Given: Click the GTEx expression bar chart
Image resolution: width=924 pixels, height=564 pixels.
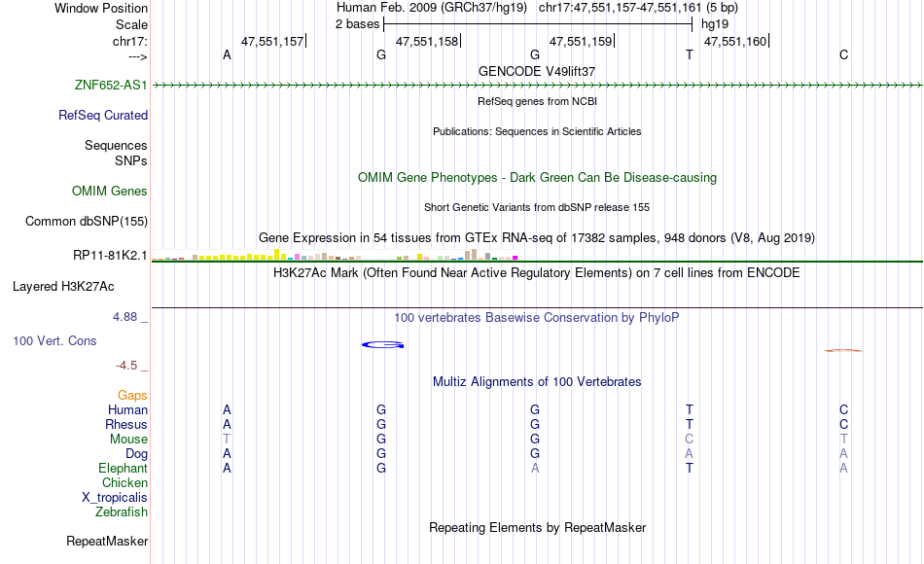Looking at the screenshot, I should (x=335, y=255).
